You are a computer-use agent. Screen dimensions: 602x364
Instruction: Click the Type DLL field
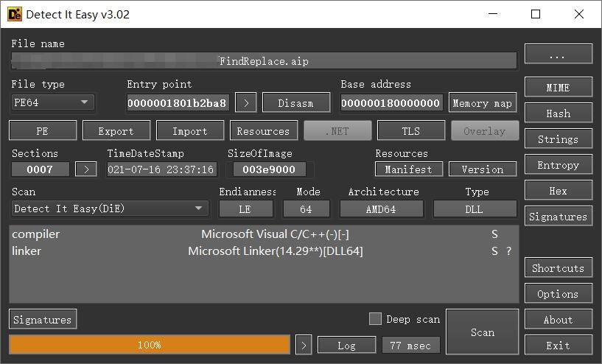click(475, 209)
